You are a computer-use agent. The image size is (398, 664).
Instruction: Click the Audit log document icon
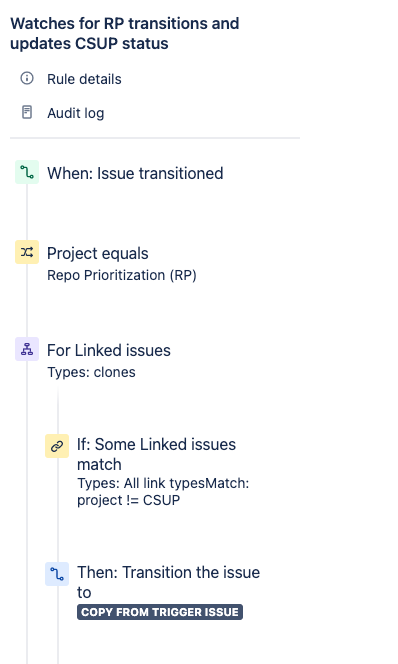pos(27,112)
